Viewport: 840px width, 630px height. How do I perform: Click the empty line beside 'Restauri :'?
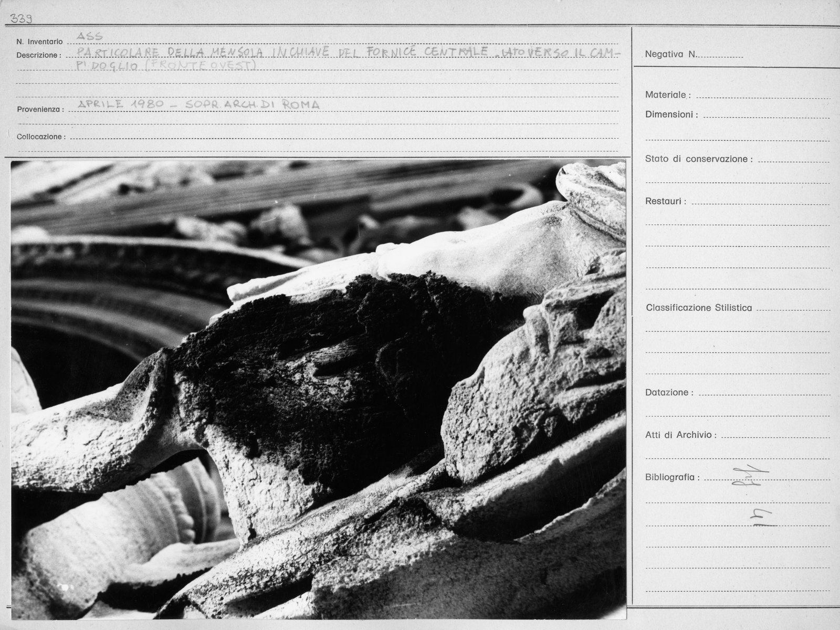point(760,203)
